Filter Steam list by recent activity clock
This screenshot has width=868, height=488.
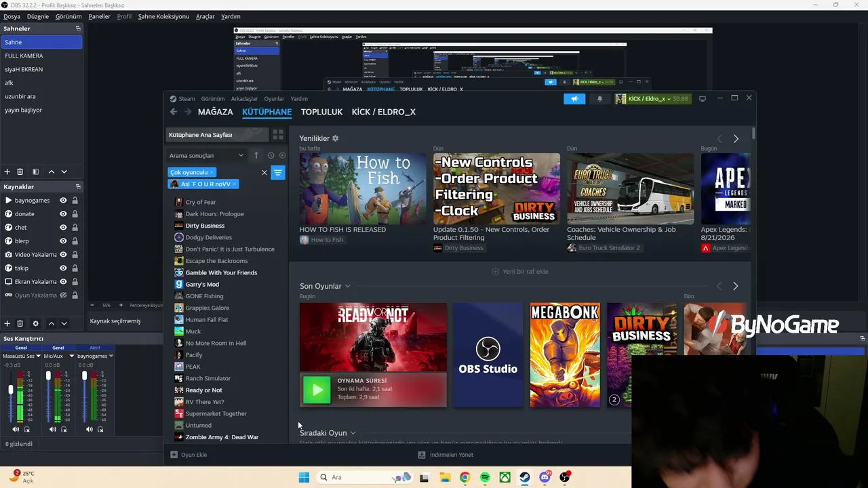pyautogui.click(x=271, y=155)
